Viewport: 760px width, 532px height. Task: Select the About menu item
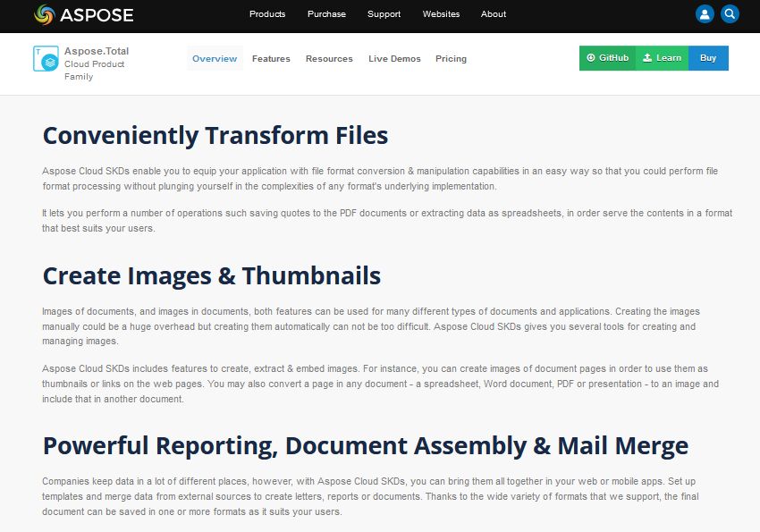pos(493,14)
